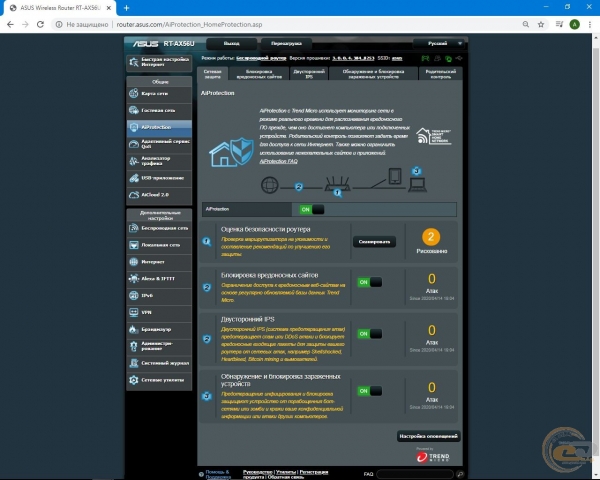The width and height of the screenshot is (600, 480).
Task: Toggle malicious sites blocking switch
Action: (x=370, y=282)
